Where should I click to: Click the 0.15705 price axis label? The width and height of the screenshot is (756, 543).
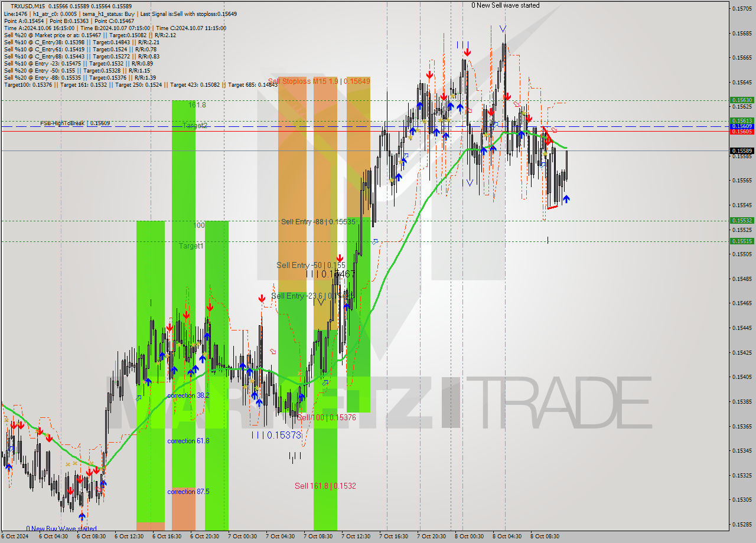point(742,8)
